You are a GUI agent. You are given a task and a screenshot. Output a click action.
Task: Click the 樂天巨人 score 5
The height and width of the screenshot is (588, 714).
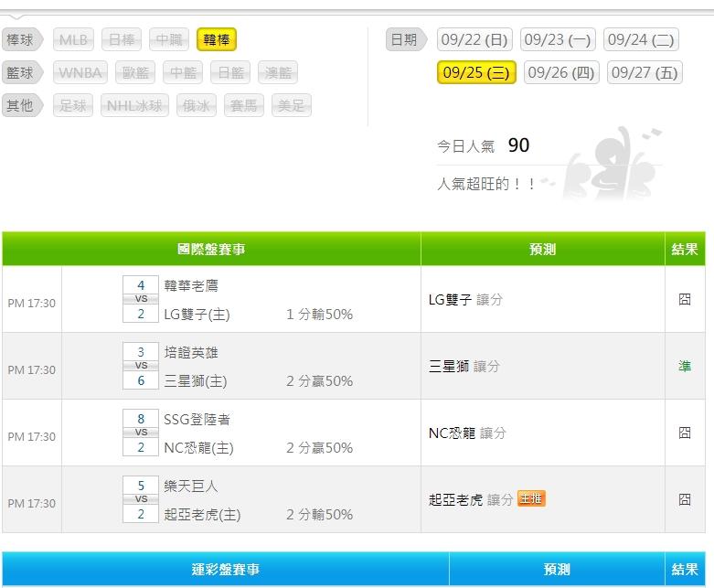click(x=141, y=486)
